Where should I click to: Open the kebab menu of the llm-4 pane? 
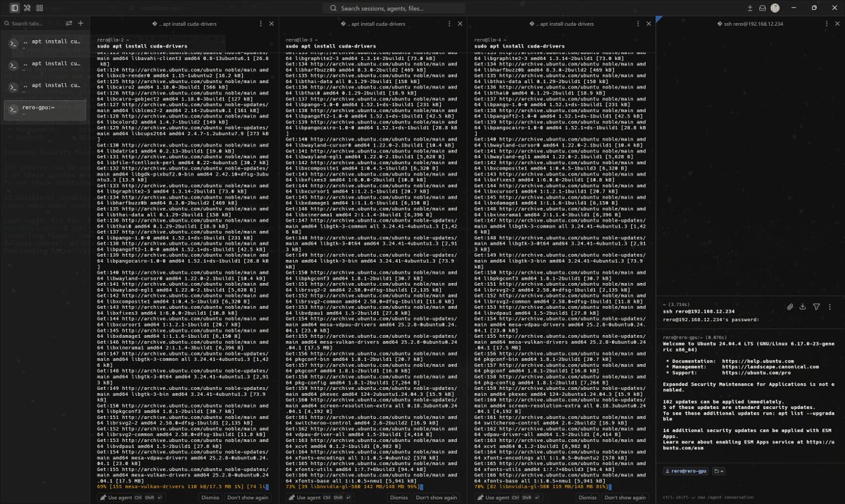[x=637, y=23]
